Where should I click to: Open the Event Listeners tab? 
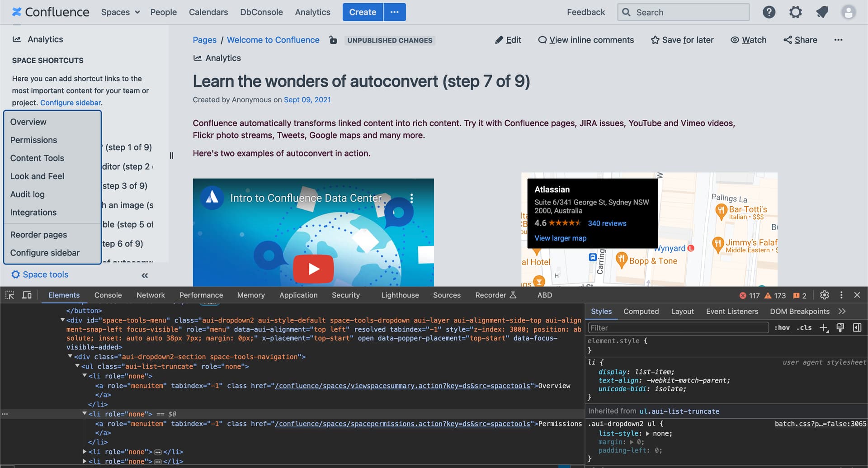(732, 312)
